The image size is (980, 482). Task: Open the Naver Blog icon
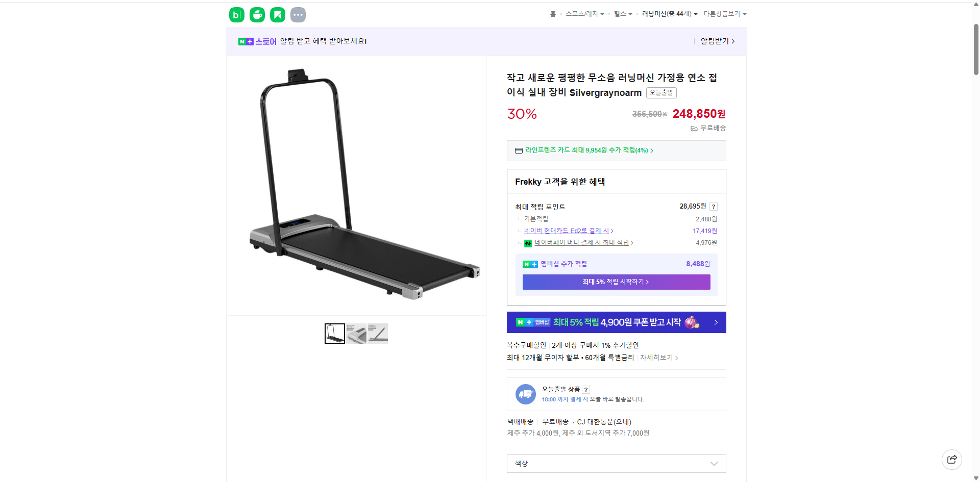(x=236, y=15)
